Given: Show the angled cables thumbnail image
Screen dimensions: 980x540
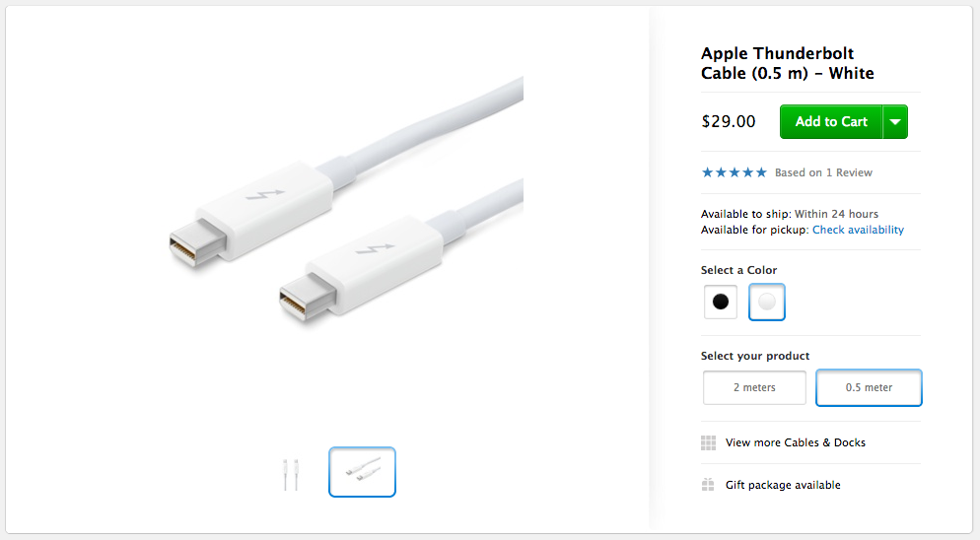Looking at the screenshot, I should coord(363,472).
